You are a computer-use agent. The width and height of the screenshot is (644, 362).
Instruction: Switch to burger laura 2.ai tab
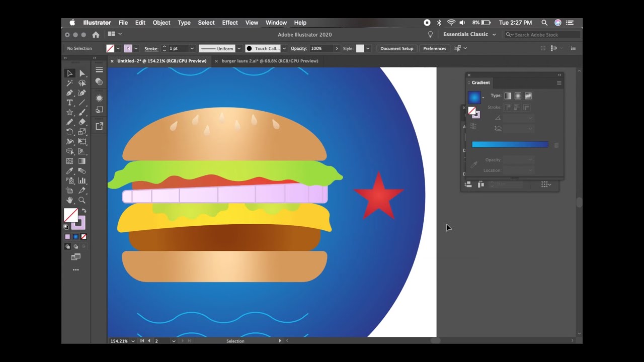point(270,61)
